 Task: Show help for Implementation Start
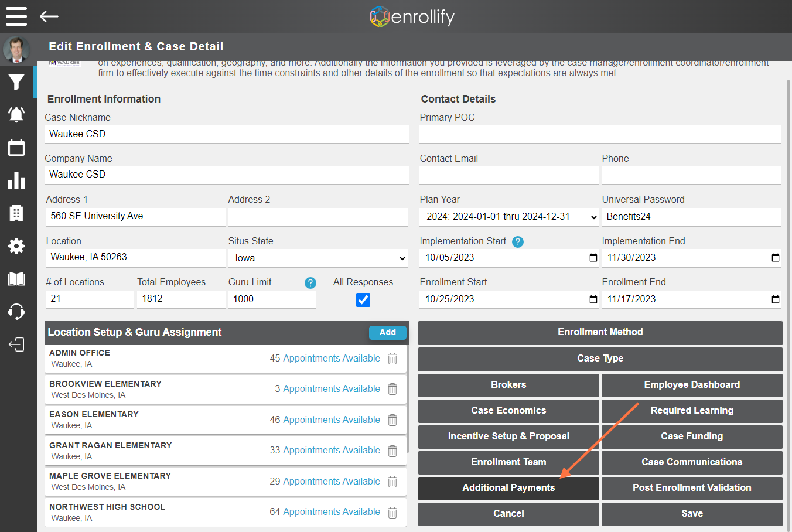pyautogui.click(x=518, y=241)
